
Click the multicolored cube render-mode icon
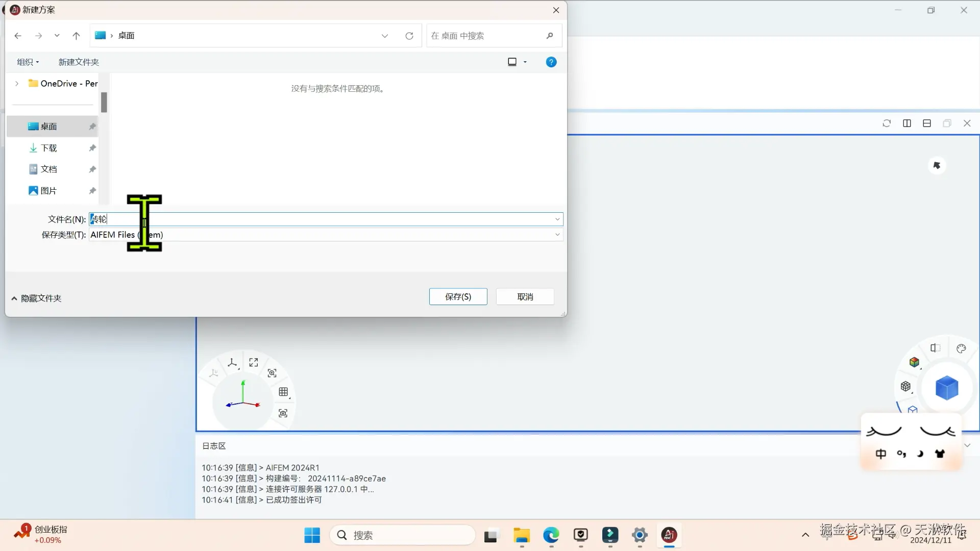click(x=914, y=362)
